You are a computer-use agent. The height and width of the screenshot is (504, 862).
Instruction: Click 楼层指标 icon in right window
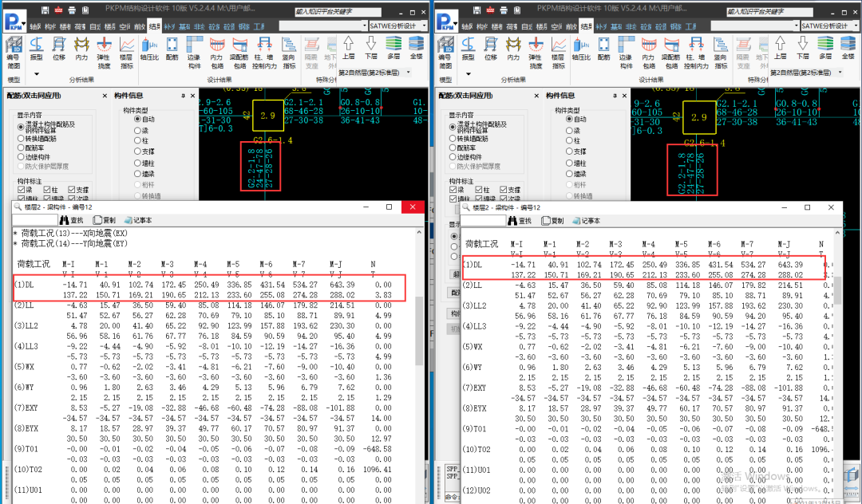(x=558, y=53)
